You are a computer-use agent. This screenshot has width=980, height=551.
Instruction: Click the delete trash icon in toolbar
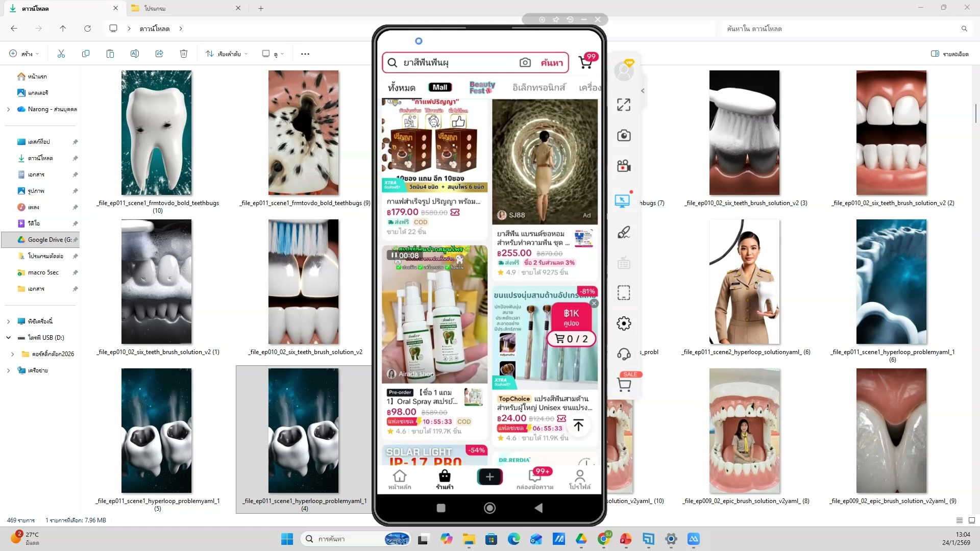click(x=184, y=54)
